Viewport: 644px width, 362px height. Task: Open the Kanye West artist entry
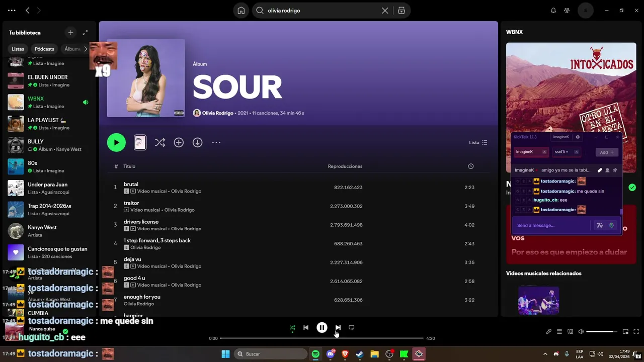(x=49, y=231)
